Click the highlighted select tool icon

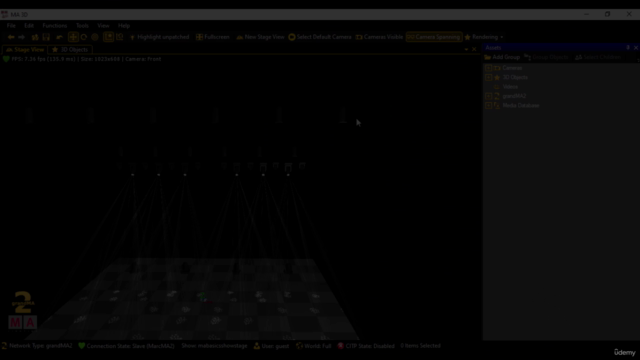coord(109,37)
